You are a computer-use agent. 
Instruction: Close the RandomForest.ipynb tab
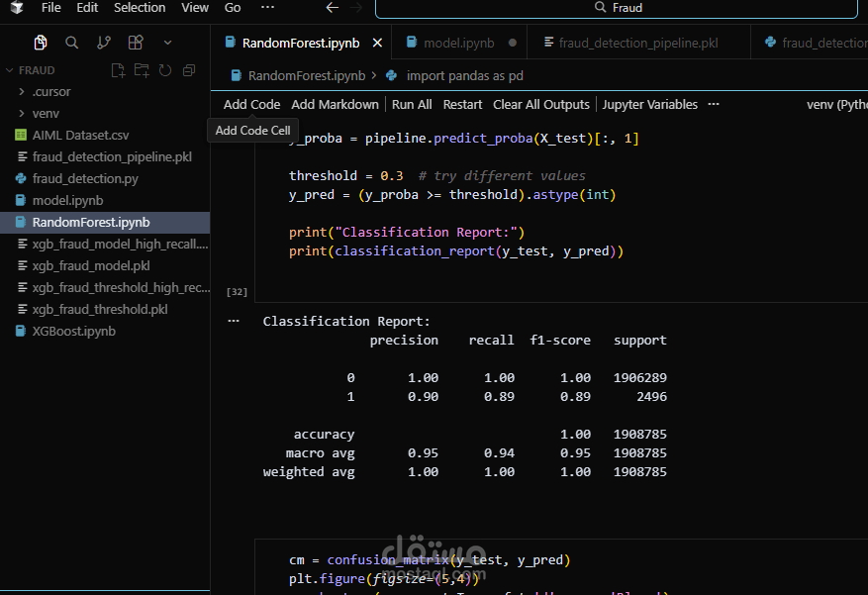377,43
